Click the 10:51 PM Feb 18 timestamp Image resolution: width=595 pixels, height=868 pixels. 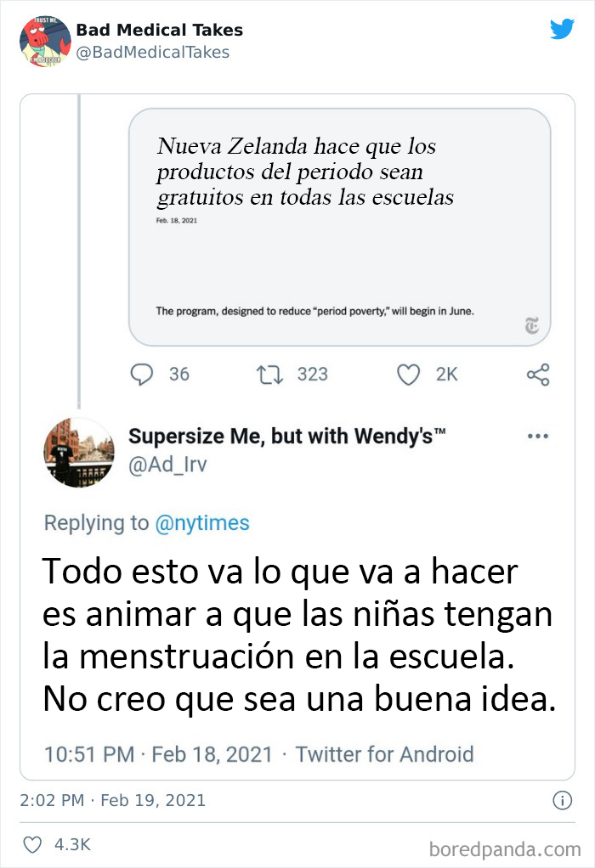pyautogui.click(x=158, y=754)
